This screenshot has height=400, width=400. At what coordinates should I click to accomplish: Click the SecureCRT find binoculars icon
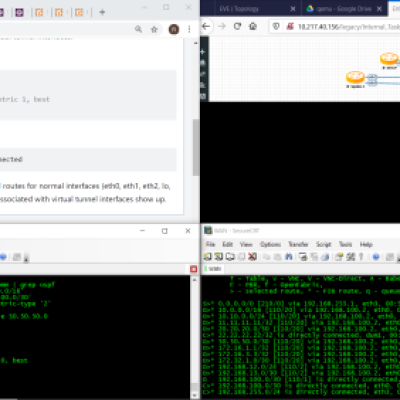coord(289,257)
